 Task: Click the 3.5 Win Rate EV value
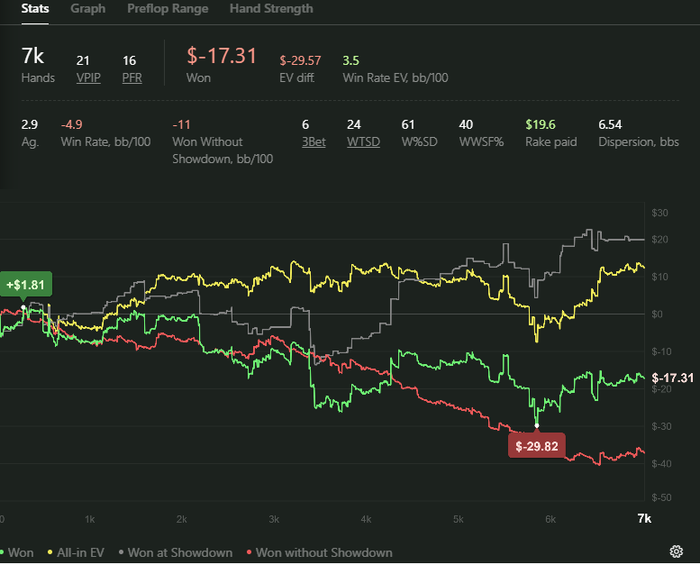point(350,60)
